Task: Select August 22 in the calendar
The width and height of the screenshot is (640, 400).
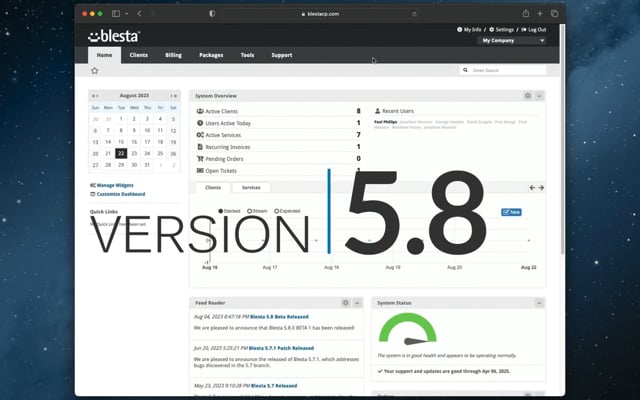Action: tap(121, 153)
